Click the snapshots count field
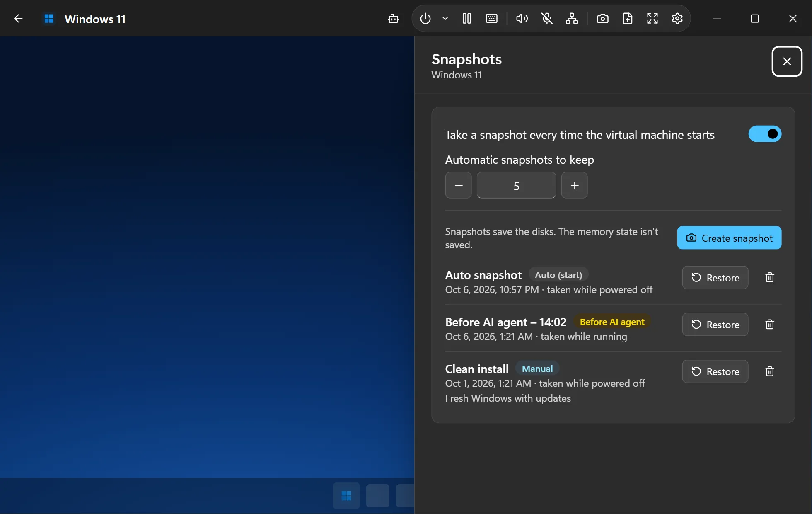Image resolution: width=812 pixels, height=514 pixels. [x=516, y=185]
